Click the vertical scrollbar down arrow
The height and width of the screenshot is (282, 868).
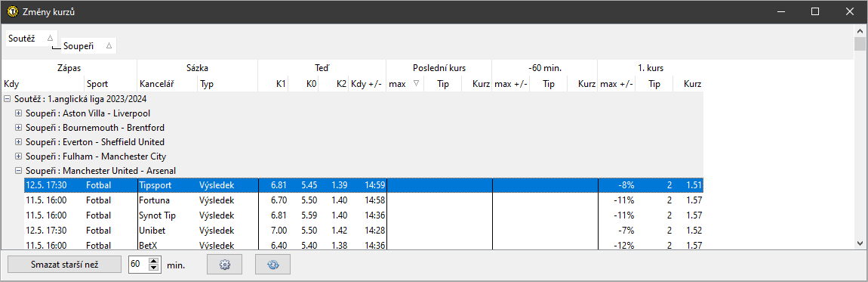point(859,243)
